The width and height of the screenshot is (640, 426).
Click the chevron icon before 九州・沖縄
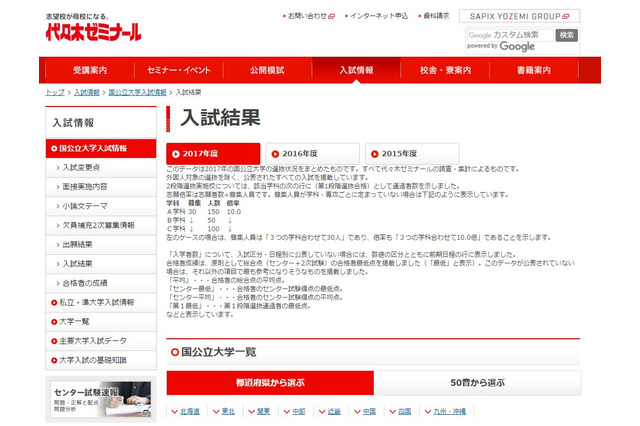[x=428, y=412]
